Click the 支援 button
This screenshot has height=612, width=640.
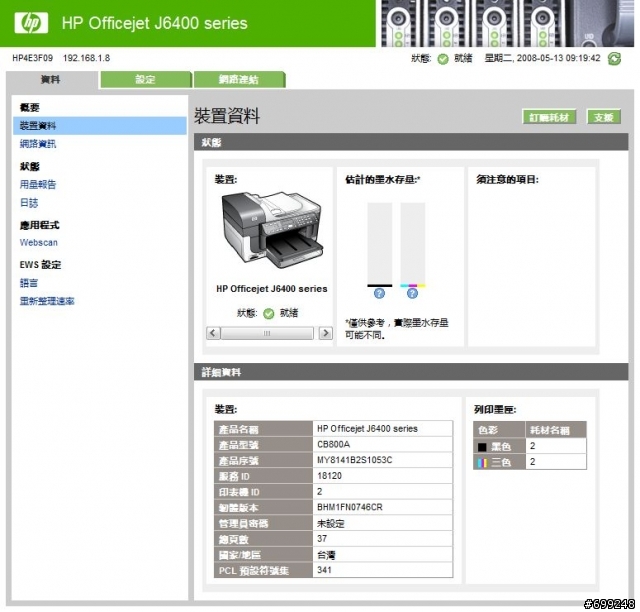pos(604,117)
